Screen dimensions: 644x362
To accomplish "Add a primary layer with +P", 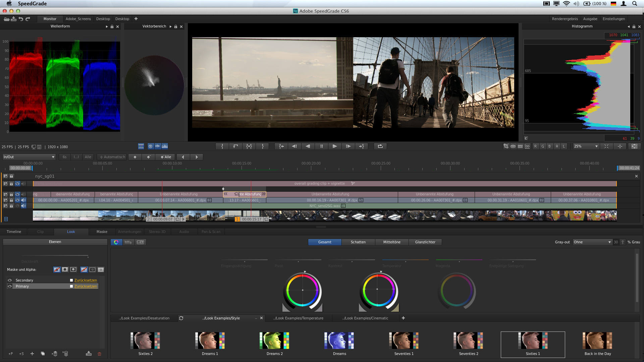I will tap(11, 354).
